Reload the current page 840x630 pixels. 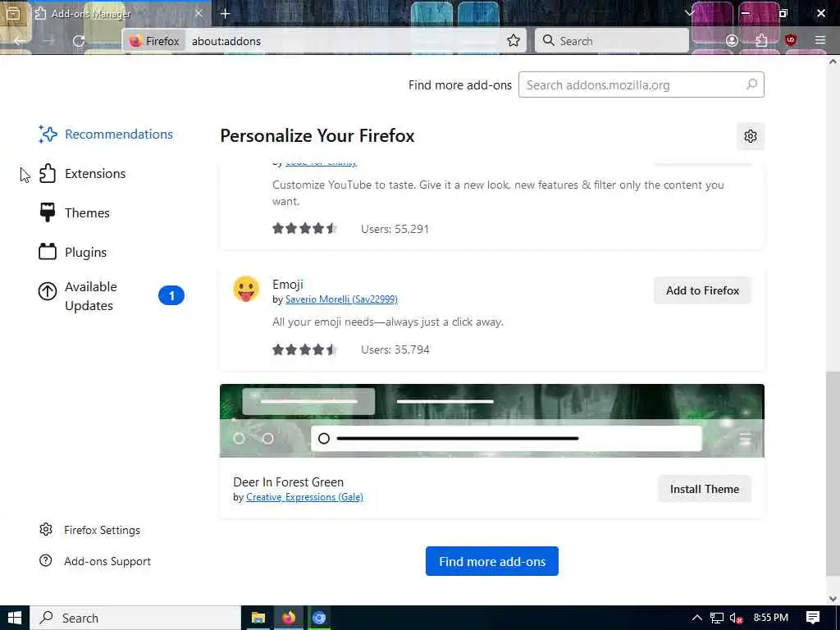(x=79, y=41)
